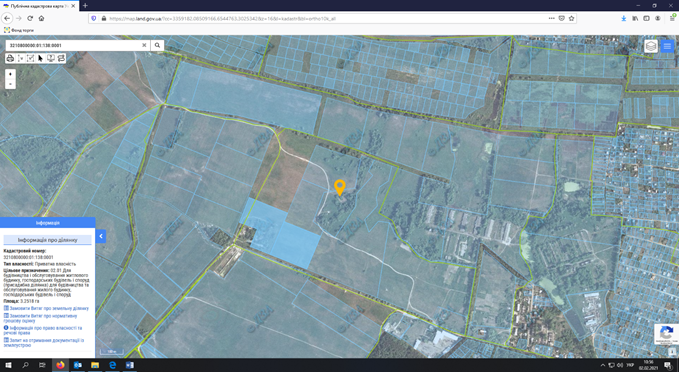Select the area measurement tool
The image size is (679, 372).
[30, 58]
